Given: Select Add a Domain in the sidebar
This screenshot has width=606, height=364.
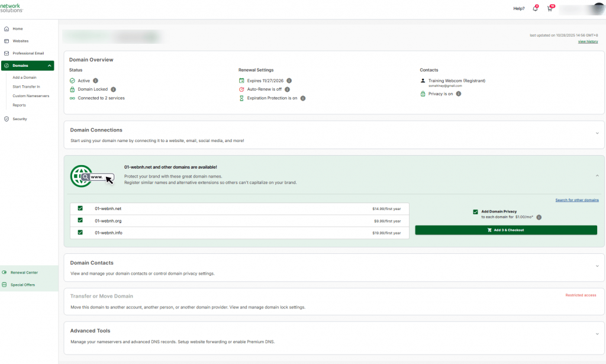Looking at the screenshot, I should click(x=24, y=77).
